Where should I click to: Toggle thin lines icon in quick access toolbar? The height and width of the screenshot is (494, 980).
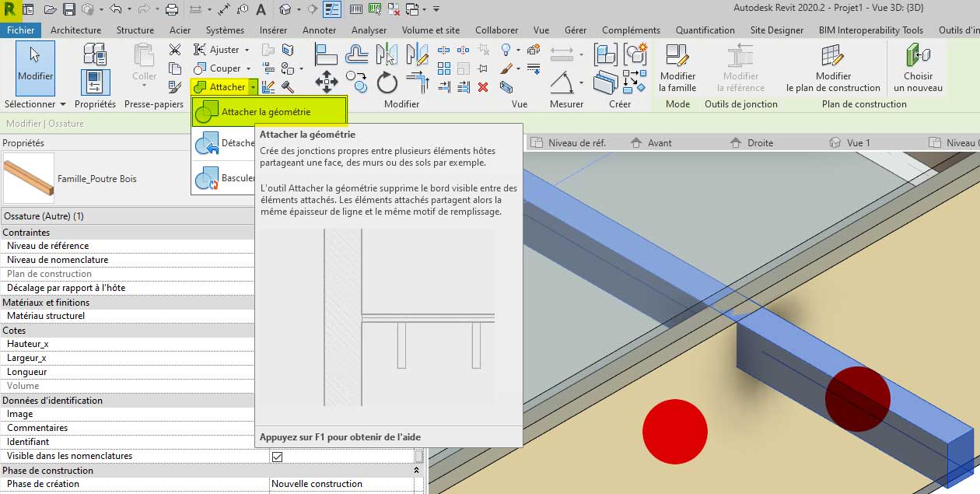(332, 10)
